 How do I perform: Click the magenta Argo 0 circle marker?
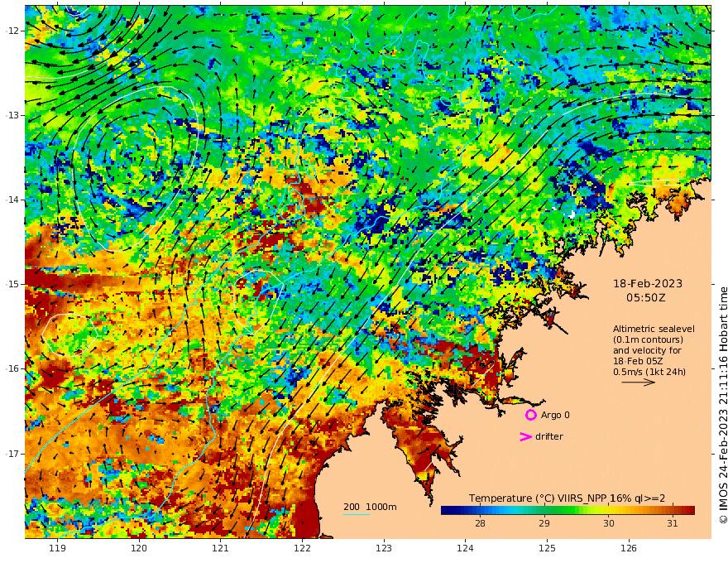pos(530,415)
